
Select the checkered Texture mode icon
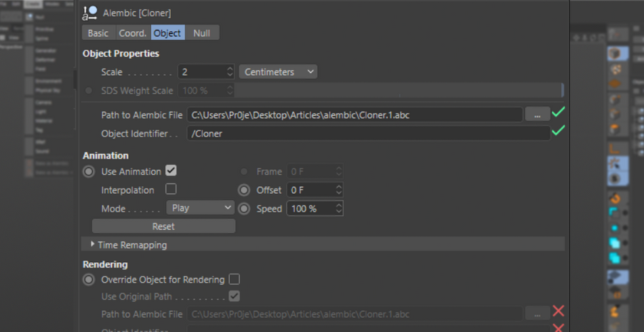[x=616, y=69]
